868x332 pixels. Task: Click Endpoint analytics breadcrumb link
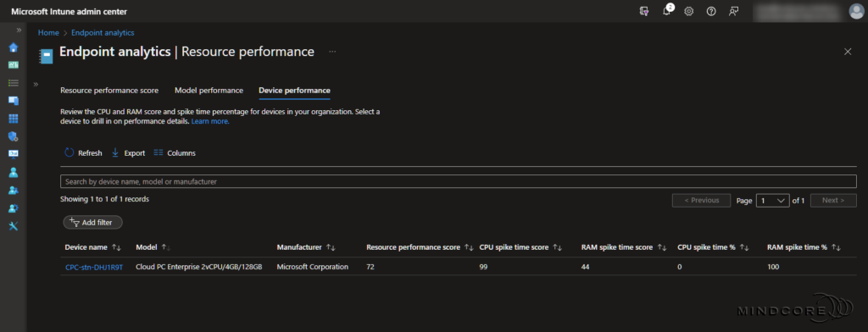click(x=103, y=33)
